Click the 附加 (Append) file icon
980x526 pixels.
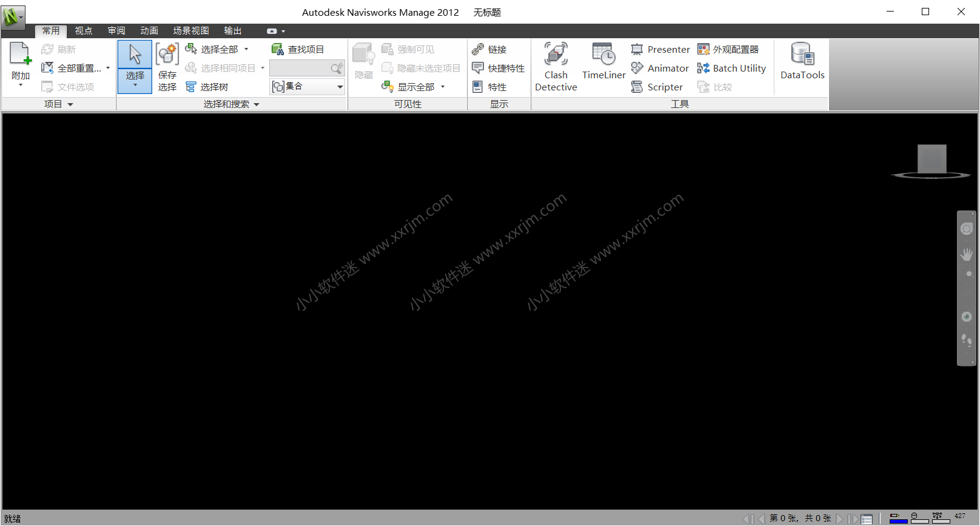[x=20, y=54]
